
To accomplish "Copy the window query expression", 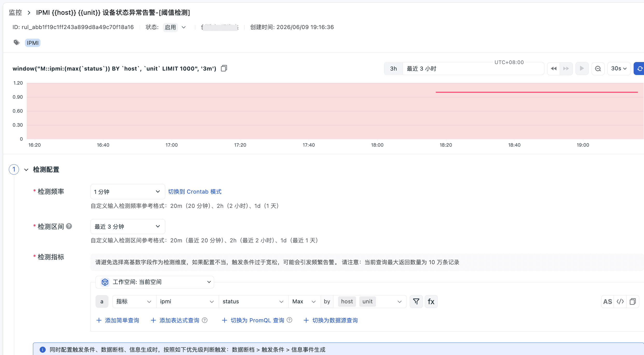I will click(224, 68).
